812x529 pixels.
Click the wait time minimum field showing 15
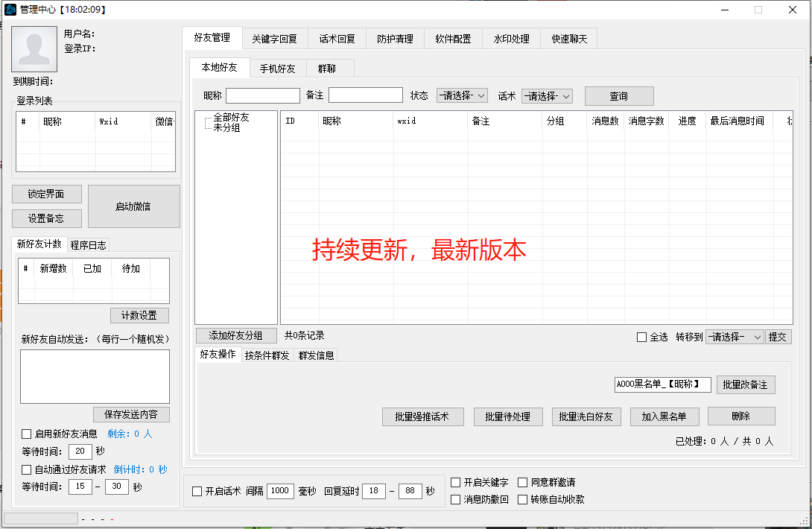click(x=80, y=487)
